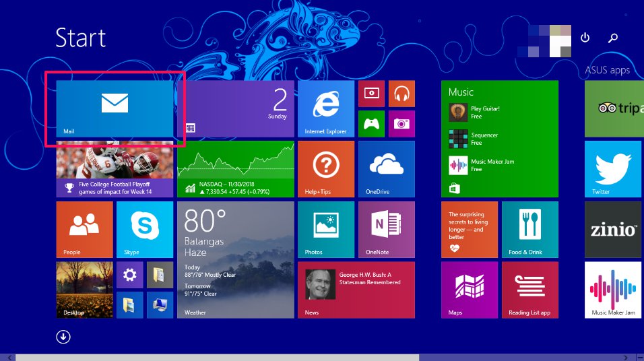Image resolution: width=644 pixels, height=361 pixels.
Task: Click the horizontal scrollbar thumb
Action: tap(218, 358)
